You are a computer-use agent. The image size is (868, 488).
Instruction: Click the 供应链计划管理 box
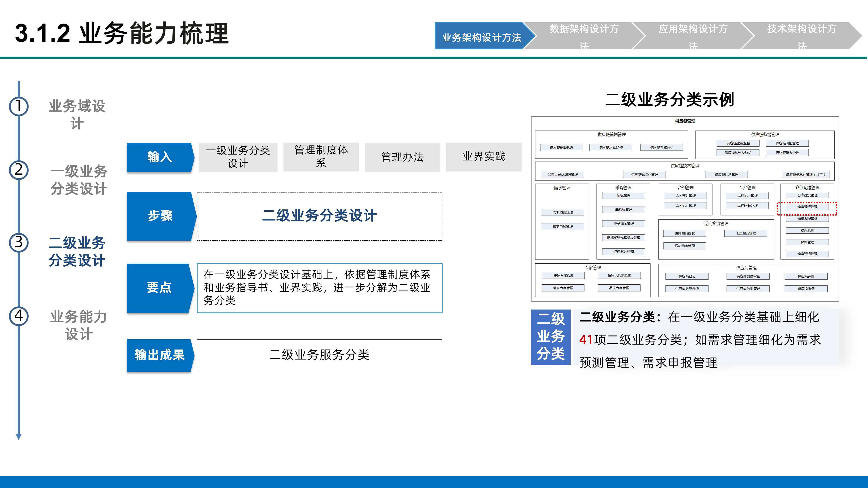[x=726, y=174]
